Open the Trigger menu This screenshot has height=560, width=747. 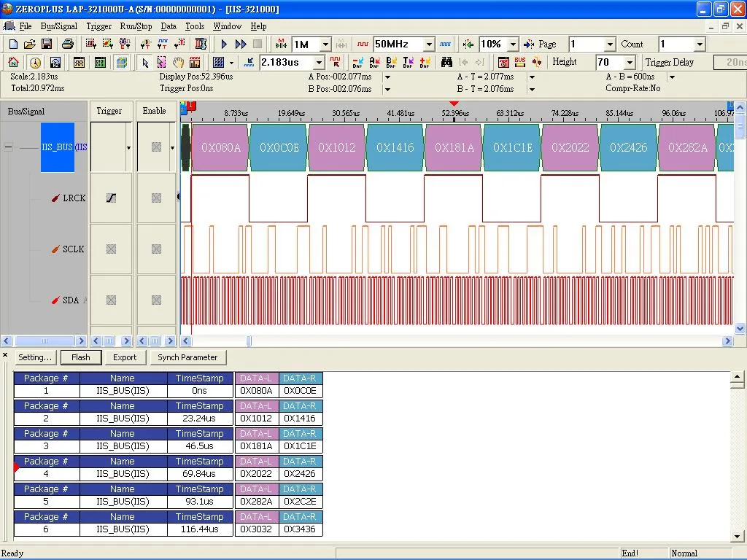[x=98, y=26]
